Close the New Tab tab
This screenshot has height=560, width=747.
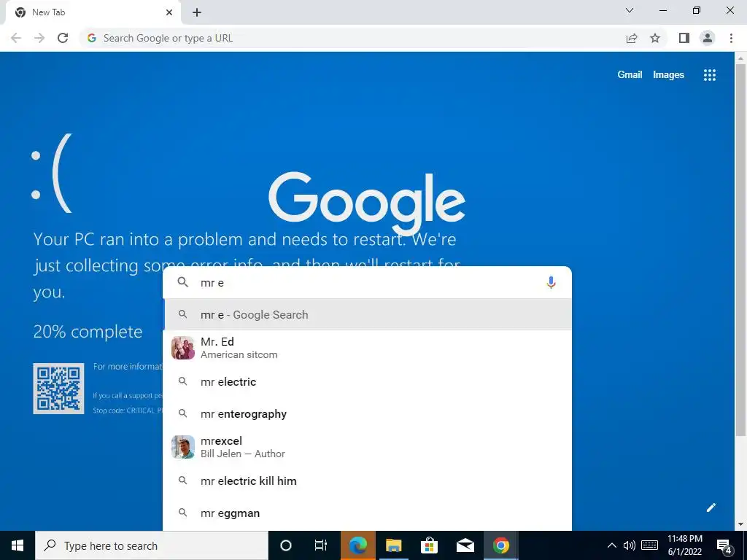[x=169, y=12]
